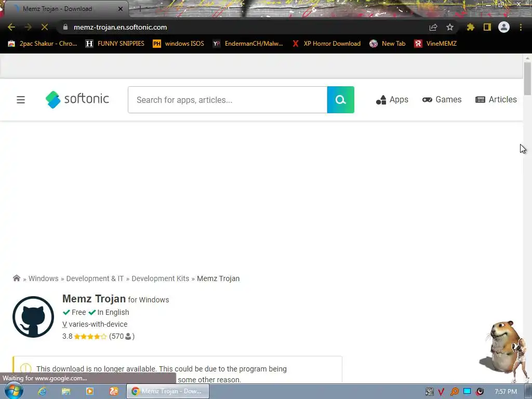
Task: Bookmark this page with the star
Action: (x=450, y=27)
